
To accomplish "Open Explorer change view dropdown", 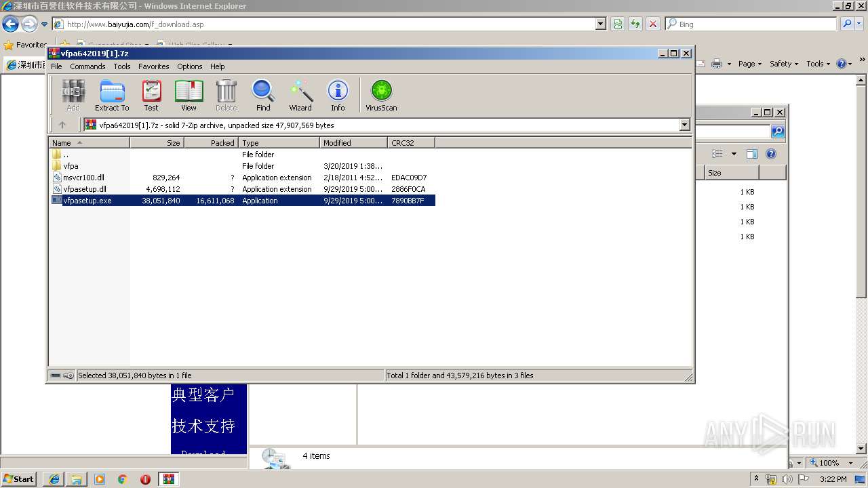I will pyautogui.click(x=734, y=154).
